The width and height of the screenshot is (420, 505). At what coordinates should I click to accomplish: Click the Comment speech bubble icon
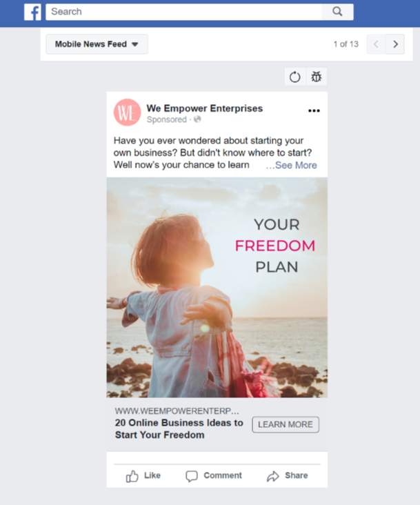coord(192,476)
